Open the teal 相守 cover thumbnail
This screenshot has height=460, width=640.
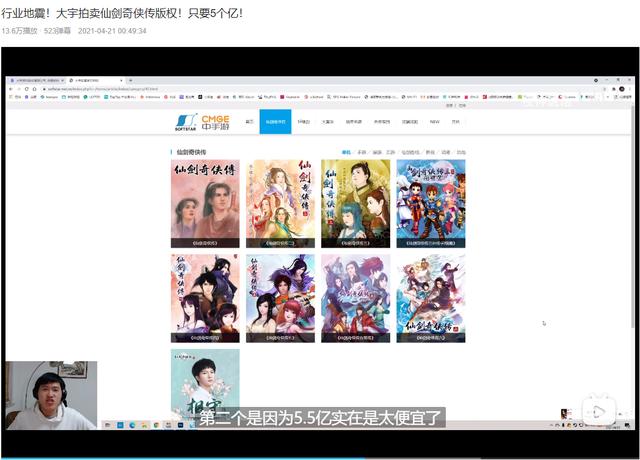(205, 384)
